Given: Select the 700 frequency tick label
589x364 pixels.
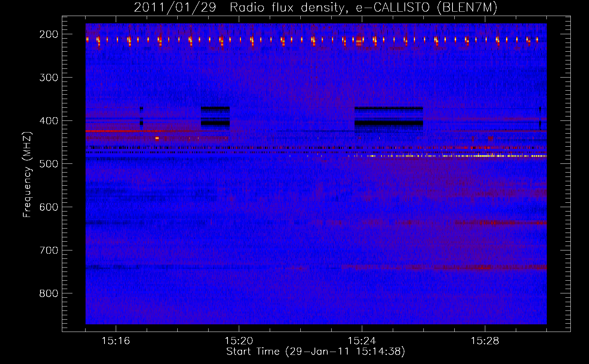Looking at the screenshot, I should (x=49, y=250).
